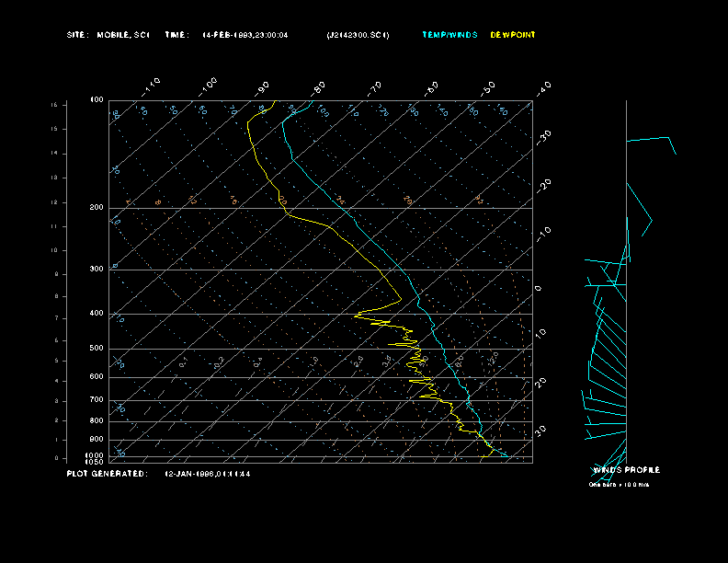Viewport: 728px width, 563px height.
Task: Click the 1000 pressure level label
Action: click(96, 454)
